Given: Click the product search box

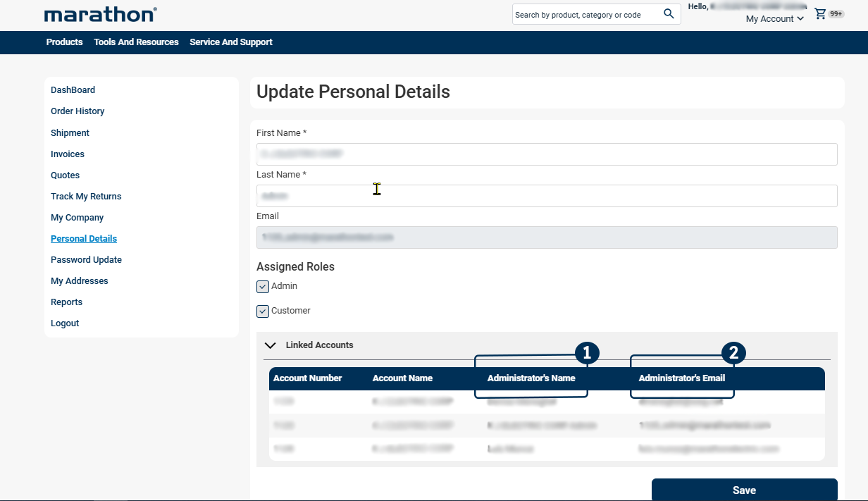Looking at the screenshot, I should [585, 15].
